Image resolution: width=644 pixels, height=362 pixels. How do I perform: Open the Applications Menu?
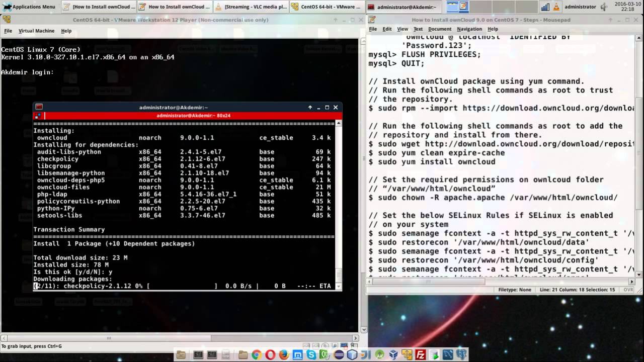[x=28, y=7]
